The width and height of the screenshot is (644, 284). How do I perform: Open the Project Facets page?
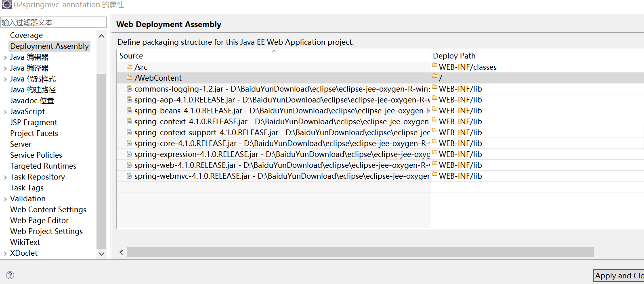tap(34, 133)
